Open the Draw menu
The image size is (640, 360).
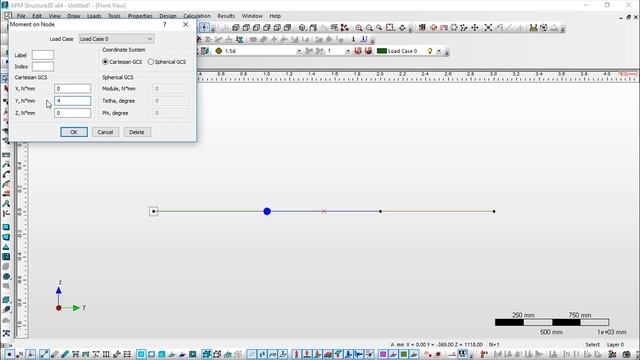[74, 16]
